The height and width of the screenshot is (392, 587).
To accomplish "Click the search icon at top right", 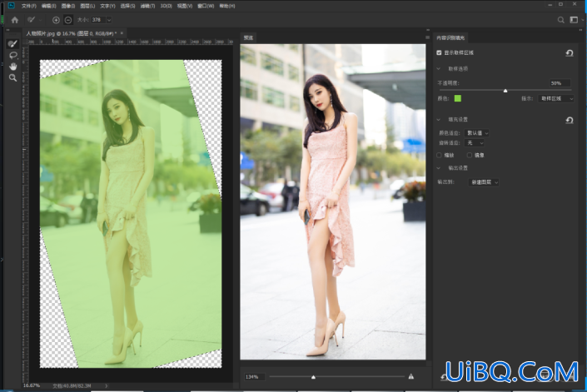I will coord(561,20).
